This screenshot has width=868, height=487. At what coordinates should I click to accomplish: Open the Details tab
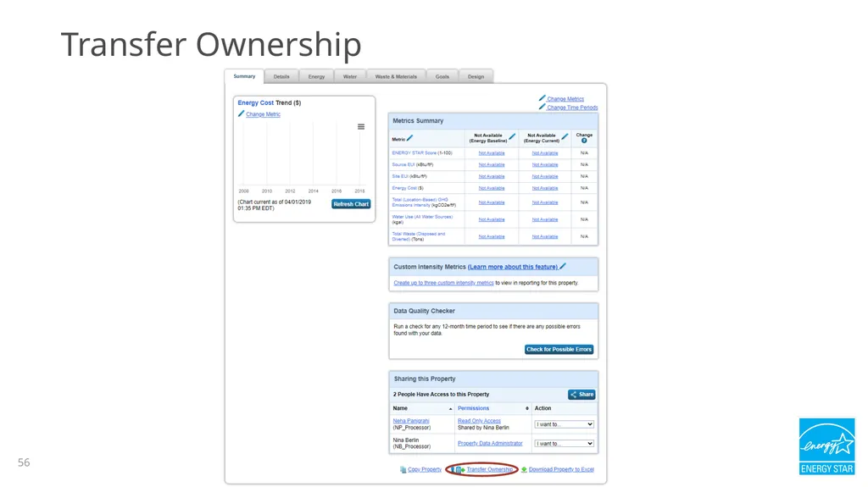(x=281, y=77)
